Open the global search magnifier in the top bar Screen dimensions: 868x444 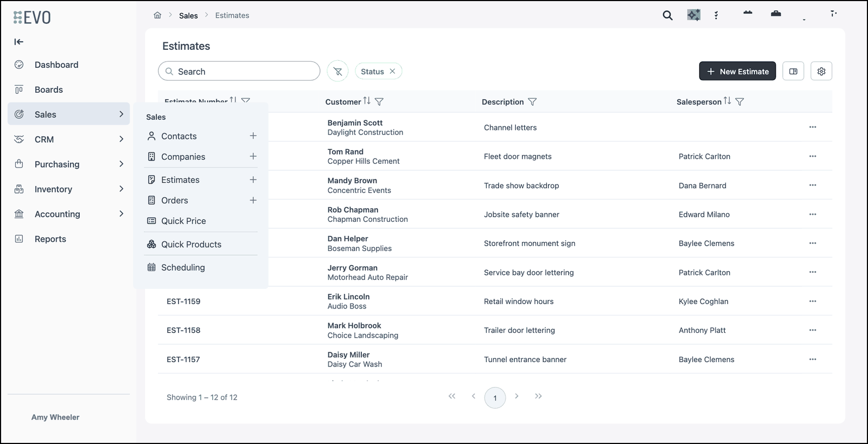click(668, 15)
